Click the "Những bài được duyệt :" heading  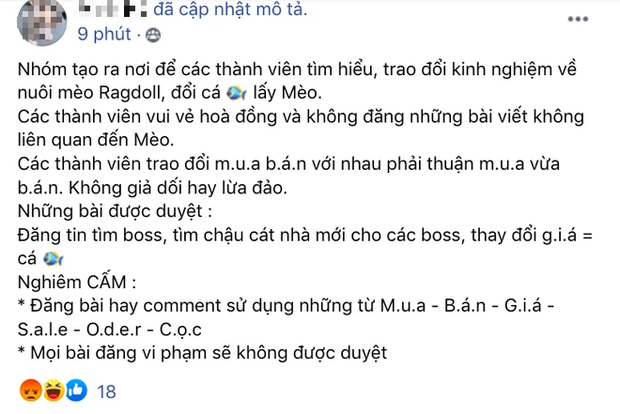115,212
